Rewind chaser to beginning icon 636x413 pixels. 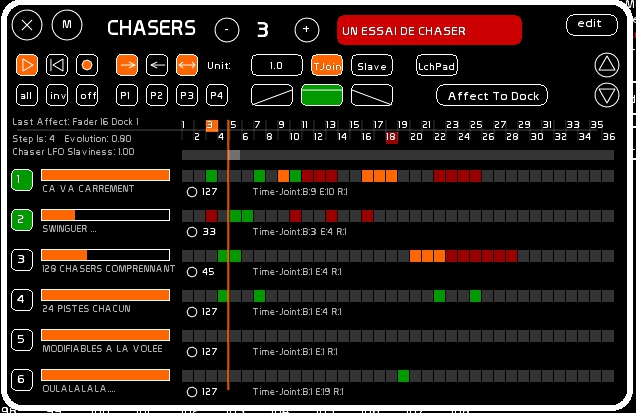coord(57,65)
